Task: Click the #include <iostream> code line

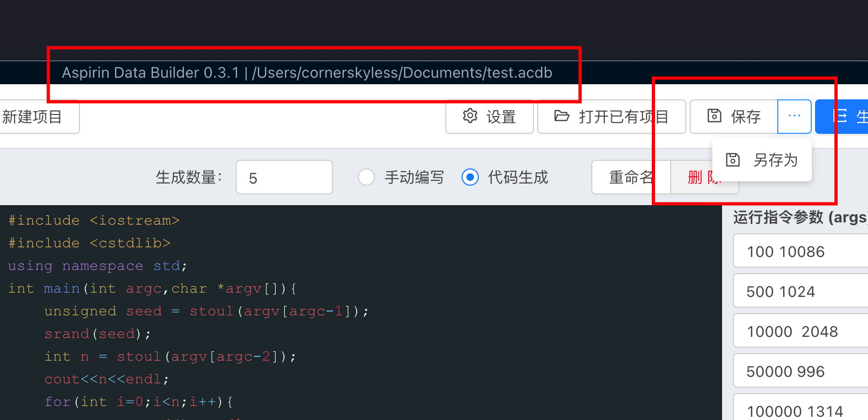Action: coord(94,220)
